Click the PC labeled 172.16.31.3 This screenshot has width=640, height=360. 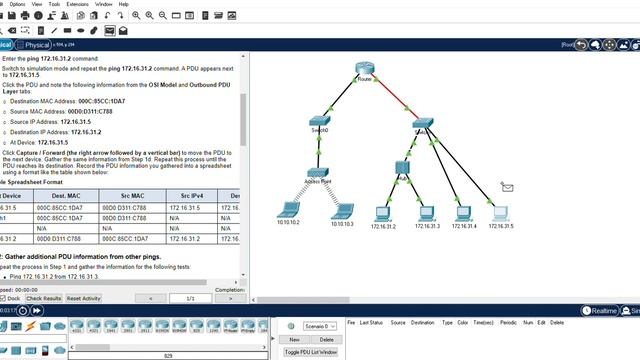pyautogui.click(x=427, y=213)
